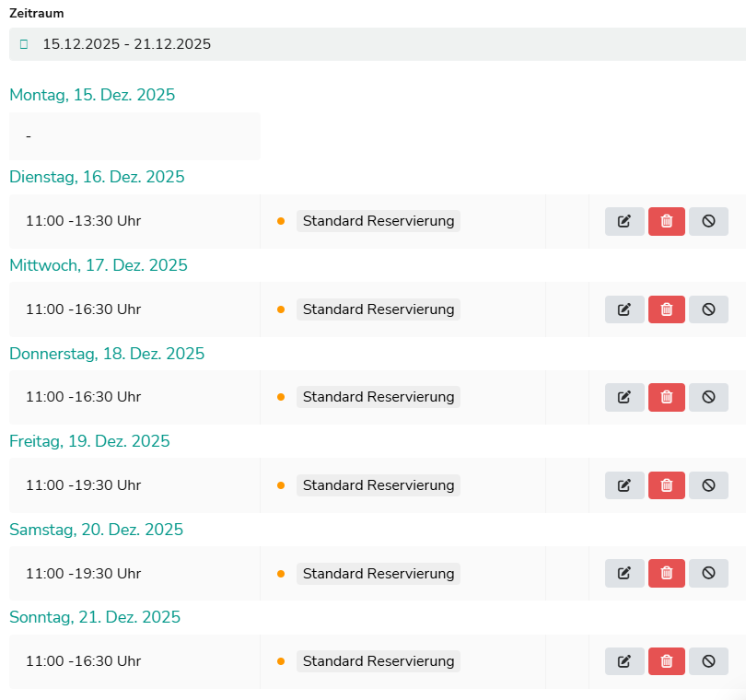Click the orange status dot on Freitag

click(281, 485)
